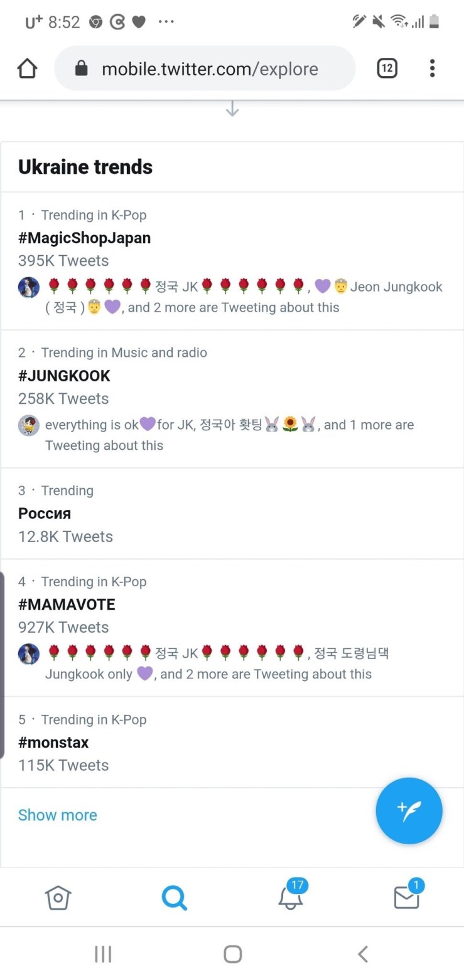Open the #MagicShopJapan trend
The width and height of the screenshot is (464, 980).
tap(85, 238)
